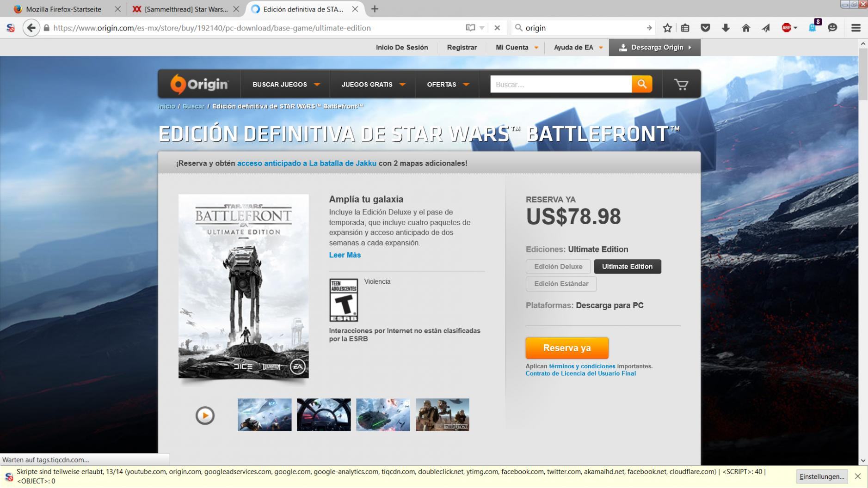Click the paper plane send icon
This screenshot has width=868, height=488.
point(766,28)
